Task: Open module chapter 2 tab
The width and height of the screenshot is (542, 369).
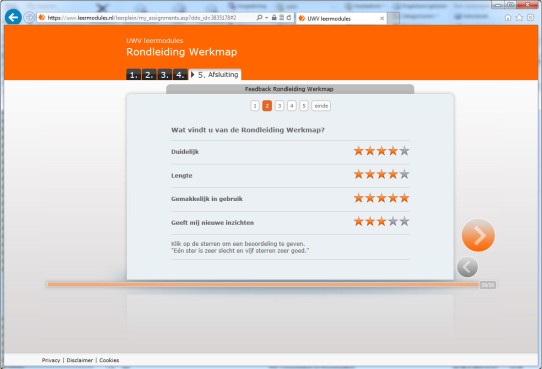Action: (x=149, y=74)
